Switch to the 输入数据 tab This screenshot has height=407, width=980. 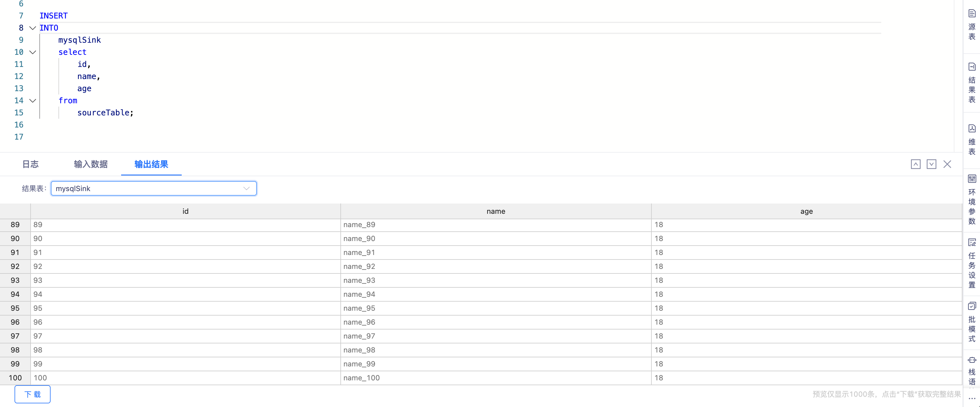[x=91, y=164]
